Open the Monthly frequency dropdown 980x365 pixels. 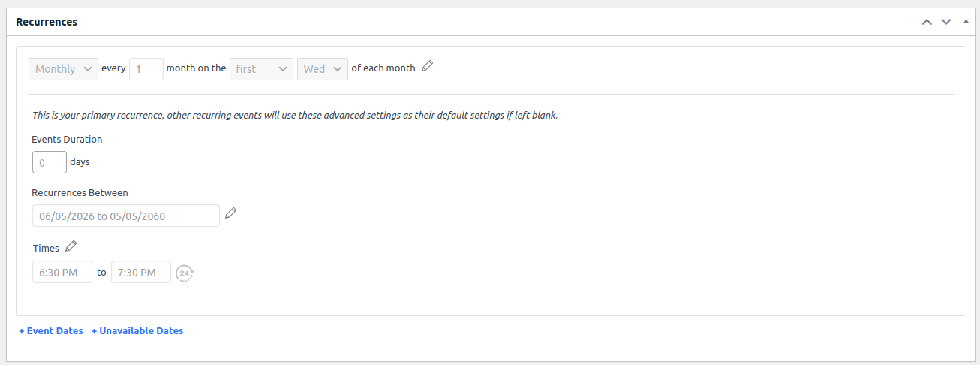[64, 68]
